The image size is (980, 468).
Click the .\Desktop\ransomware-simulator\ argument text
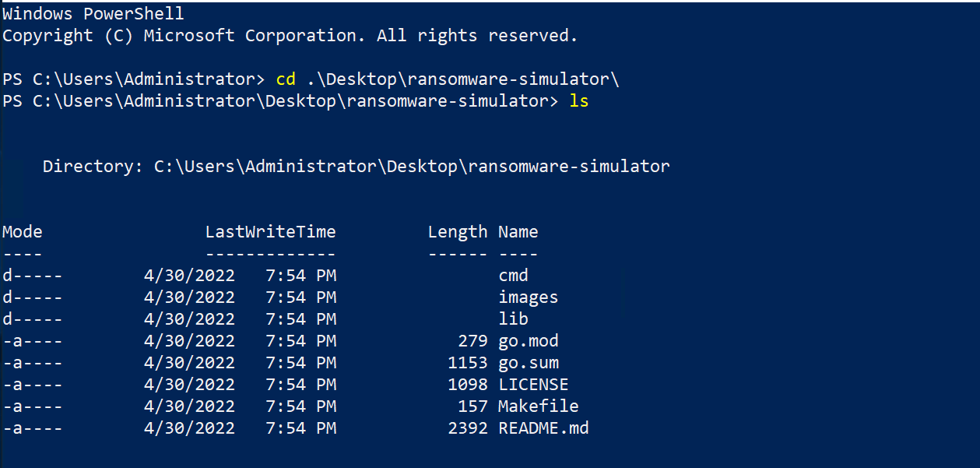[462, 79]
